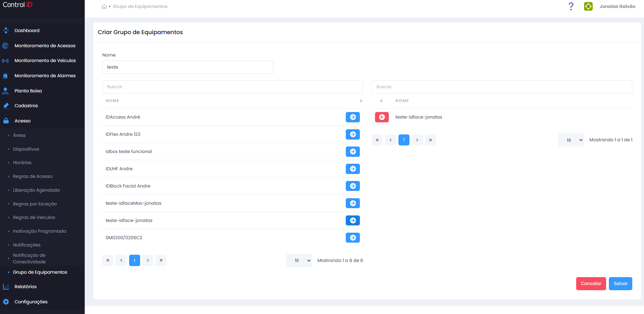644x314 pixels.
Task: Open the Brazil flag language selector
Action: [588, 6]
